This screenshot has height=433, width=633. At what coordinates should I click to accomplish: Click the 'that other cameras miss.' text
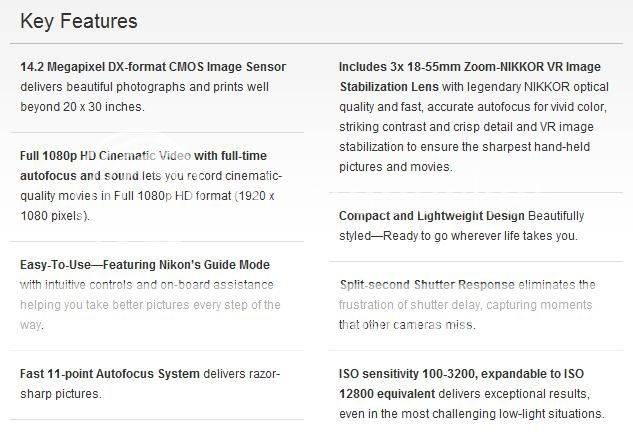click(407, 325)
